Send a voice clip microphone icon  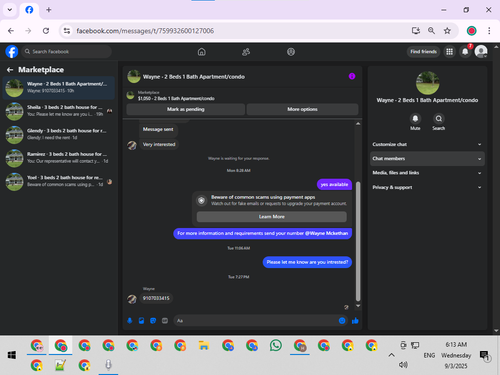[130, 321]
